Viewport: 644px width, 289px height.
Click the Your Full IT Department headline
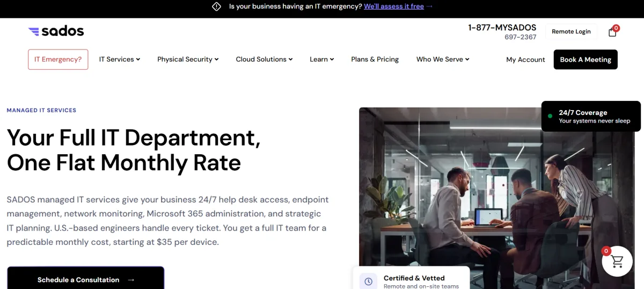[134, 150]
